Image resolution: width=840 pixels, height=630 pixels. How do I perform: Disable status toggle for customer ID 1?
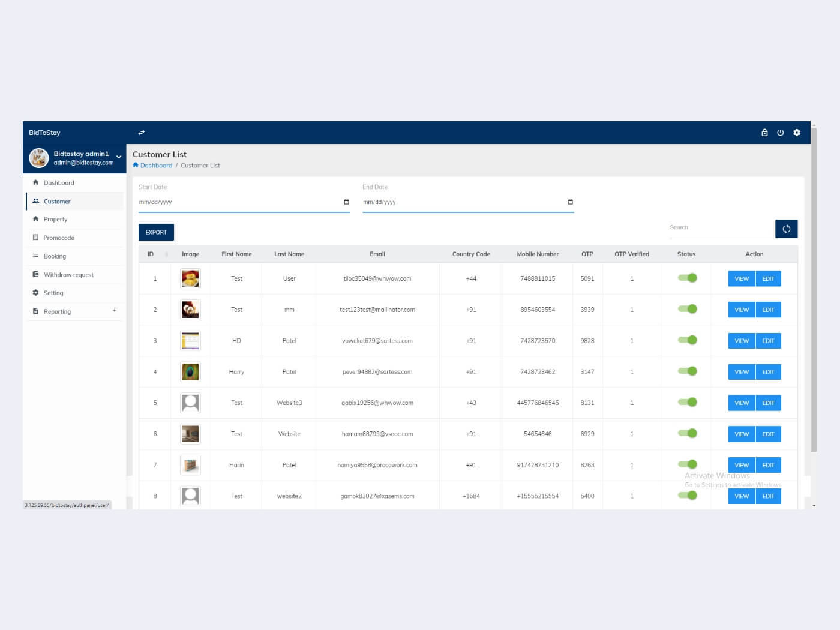click(x=688, y=278)
